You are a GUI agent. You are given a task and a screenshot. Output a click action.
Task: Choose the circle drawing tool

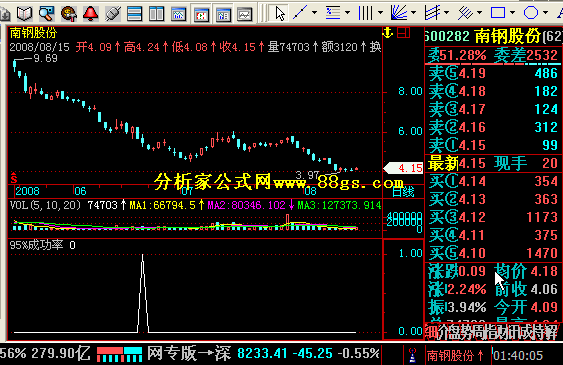[x=531, y=13]
